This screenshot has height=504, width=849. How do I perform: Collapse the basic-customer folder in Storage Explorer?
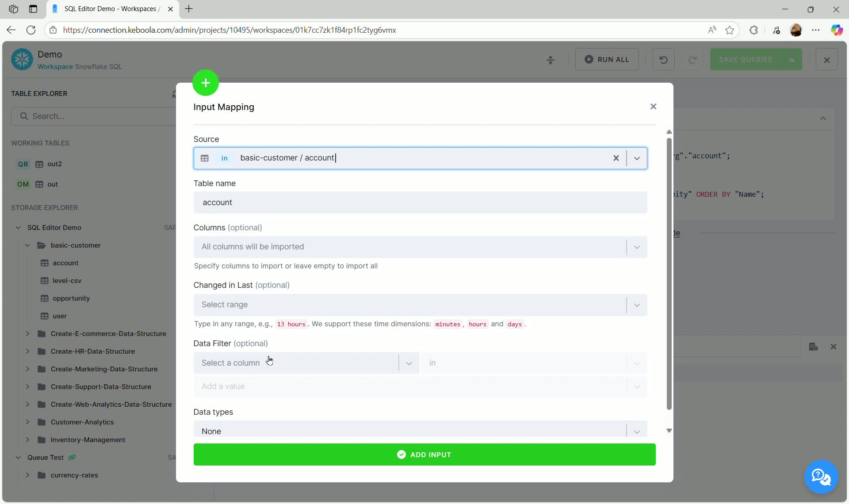(x=27, y=245)
